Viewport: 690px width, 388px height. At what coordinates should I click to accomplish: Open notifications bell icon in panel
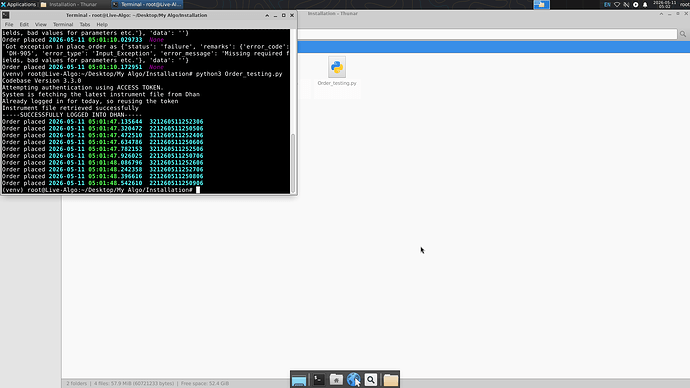coord(645,4)
